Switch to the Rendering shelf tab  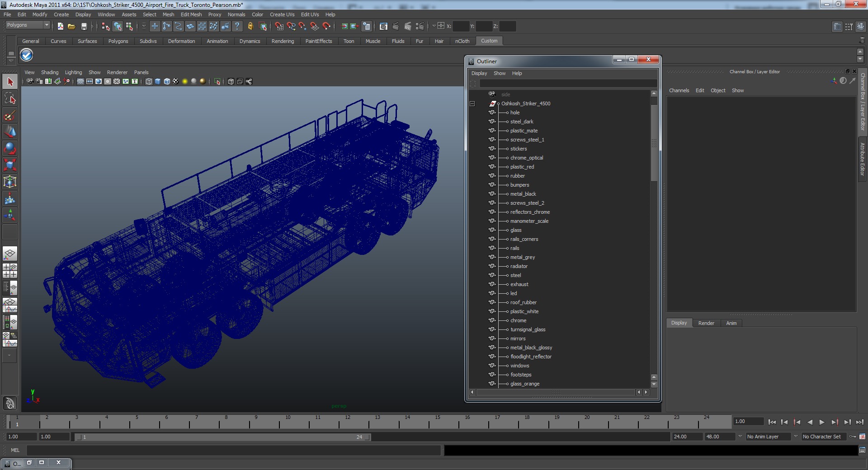tap(283, 41)
